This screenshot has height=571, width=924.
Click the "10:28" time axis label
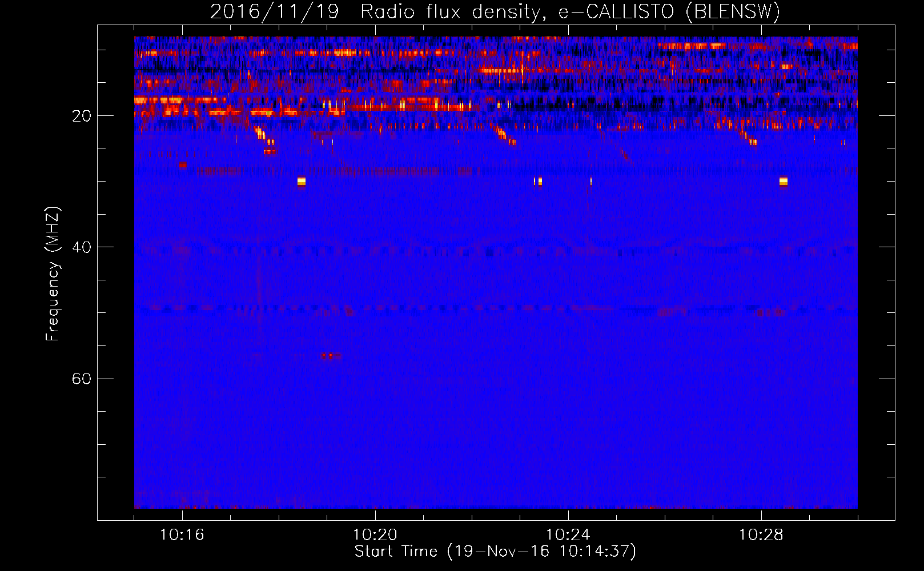tap(761, 535)
